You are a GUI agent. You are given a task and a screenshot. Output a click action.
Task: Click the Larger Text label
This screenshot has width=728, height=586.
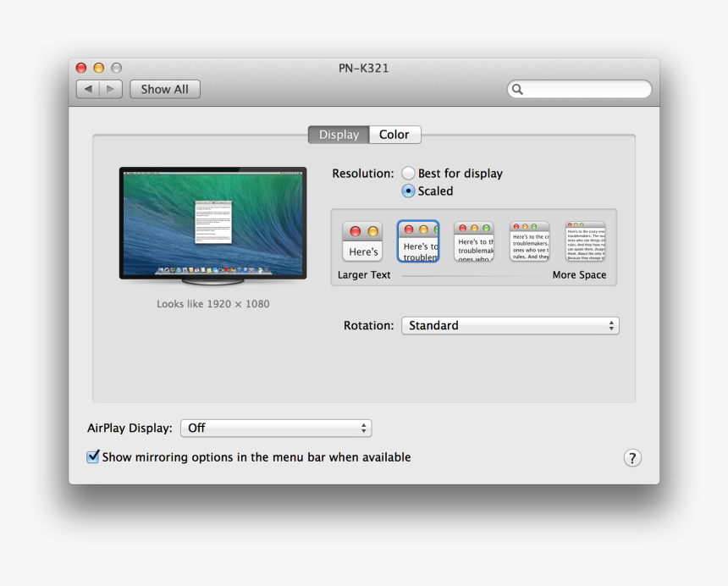(x=364, y=275)
